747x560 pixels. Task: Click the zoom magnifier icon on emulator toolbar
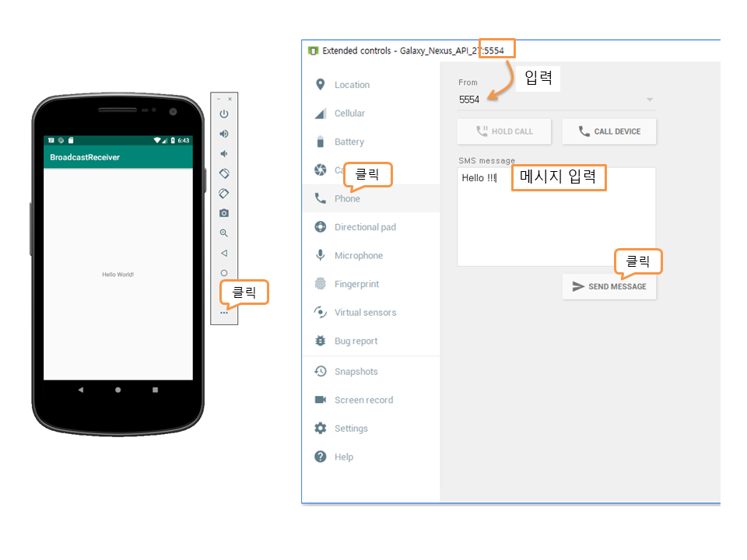(224, 233)
